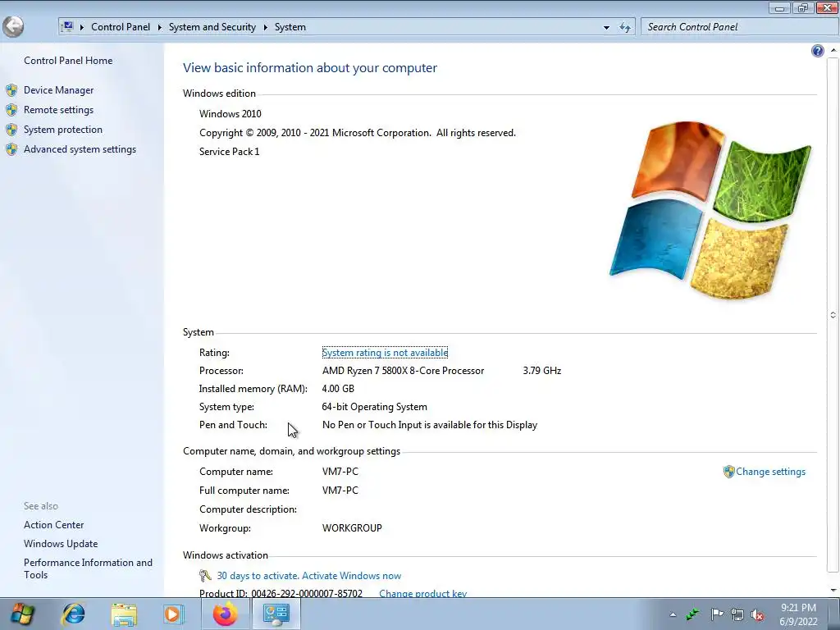Screen dimensions: 840x630
Task: Open the Windows Start orb
Action: pyautogui.click(x=22, y=614)
